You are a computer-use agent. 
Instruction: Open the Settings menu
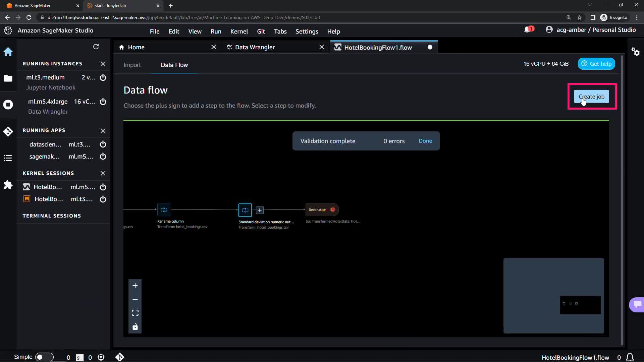pyautogui.click(x=307, y=31)
